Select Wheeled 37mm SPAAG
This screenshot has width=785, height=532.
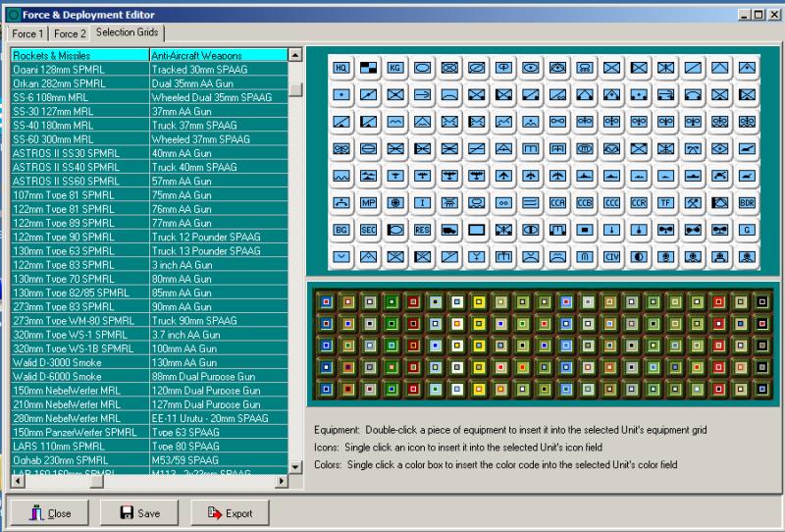pos(219,138)
